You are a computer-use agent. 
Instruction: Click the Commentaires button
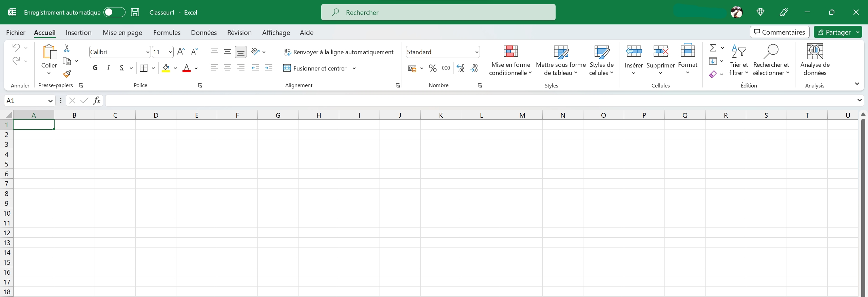[x=779, y=32]
